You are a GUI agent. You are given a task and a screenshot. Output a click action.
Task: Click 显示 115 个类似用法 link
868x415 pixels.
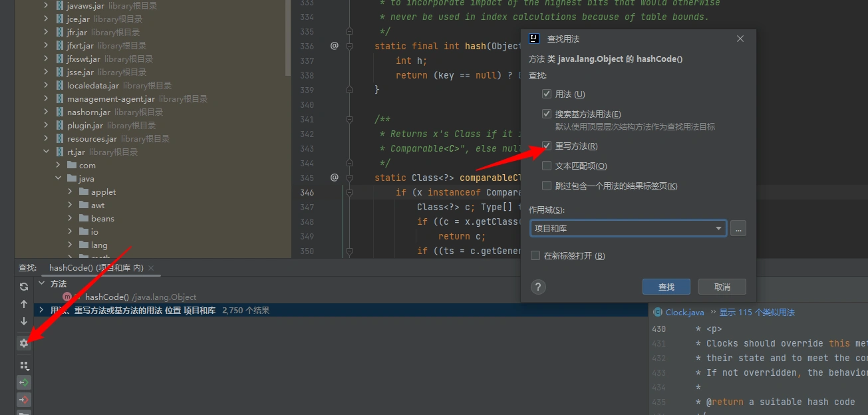[757, 312]
